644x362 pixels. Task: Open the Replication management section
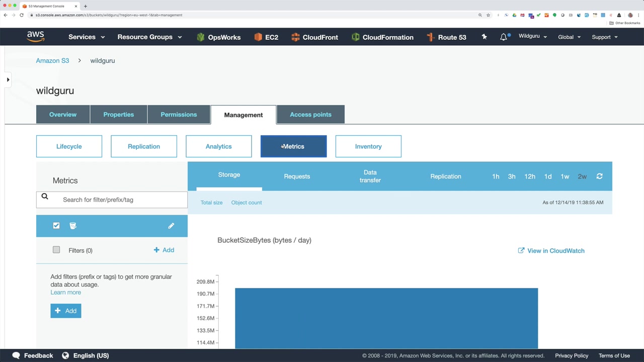click(x=144, y=146)
